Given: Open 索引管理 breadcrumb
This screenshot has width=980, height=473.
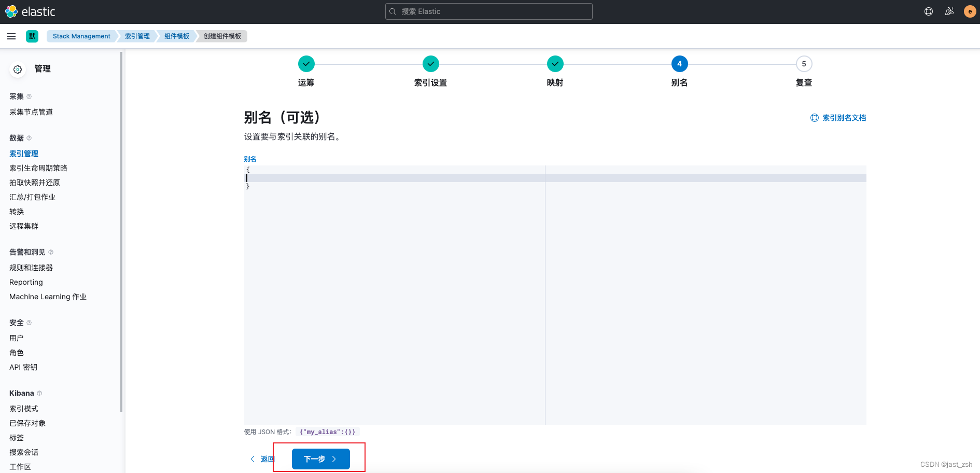Looking at the screenshot, I should [x=137, y=36].
